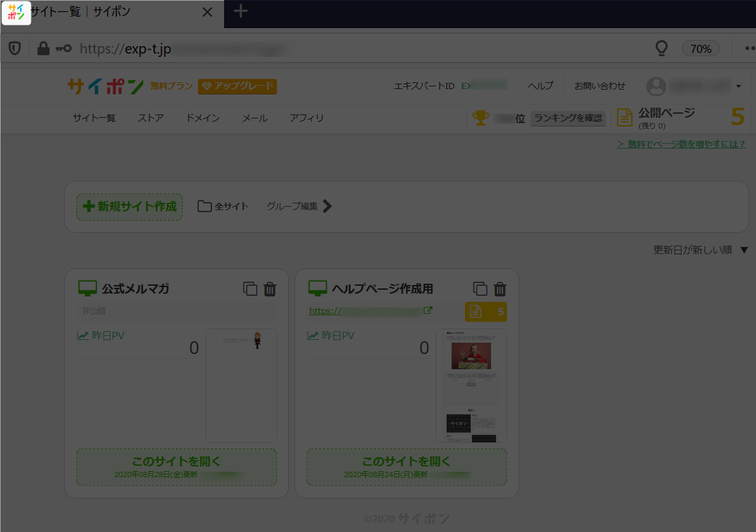Click the 新規サイト作成 button
Viewport: 756px width, 532px height.
click(x=129, y=207)
